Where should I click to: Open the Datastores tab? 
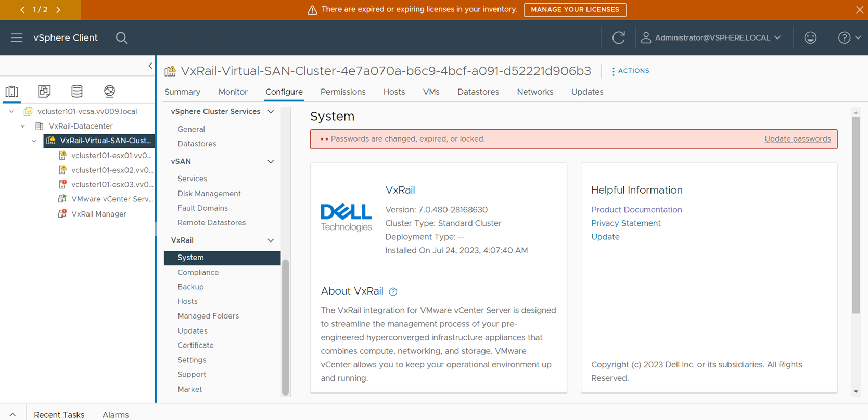(x=478, y=92)
